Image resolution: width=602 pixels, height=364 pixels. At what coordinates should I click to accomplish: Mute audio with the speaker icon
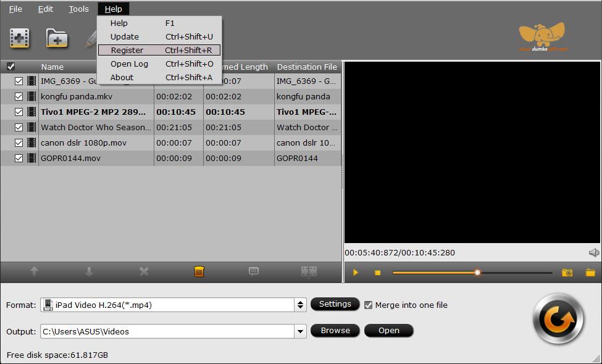click(x=593, y=252)
